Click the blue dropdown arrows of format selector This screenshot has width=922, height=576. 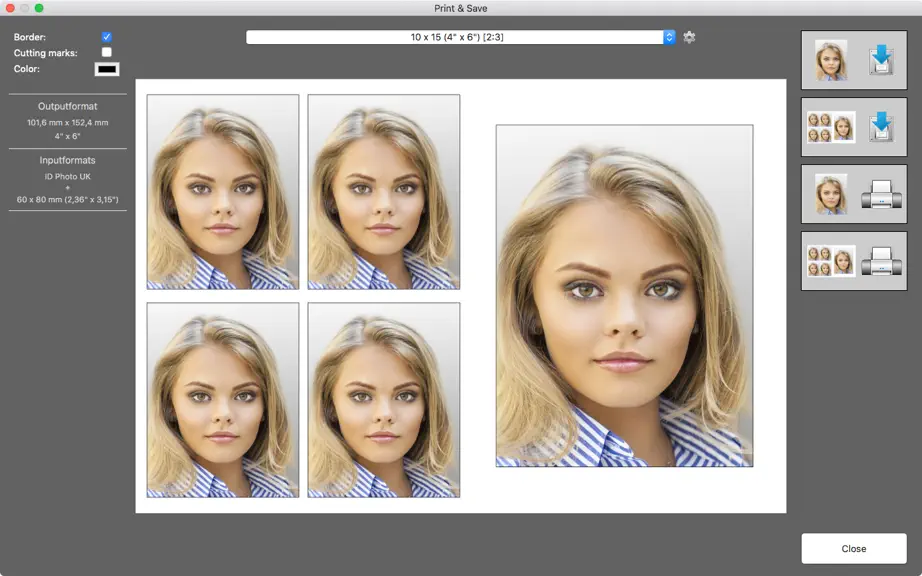tap(669, 37)
